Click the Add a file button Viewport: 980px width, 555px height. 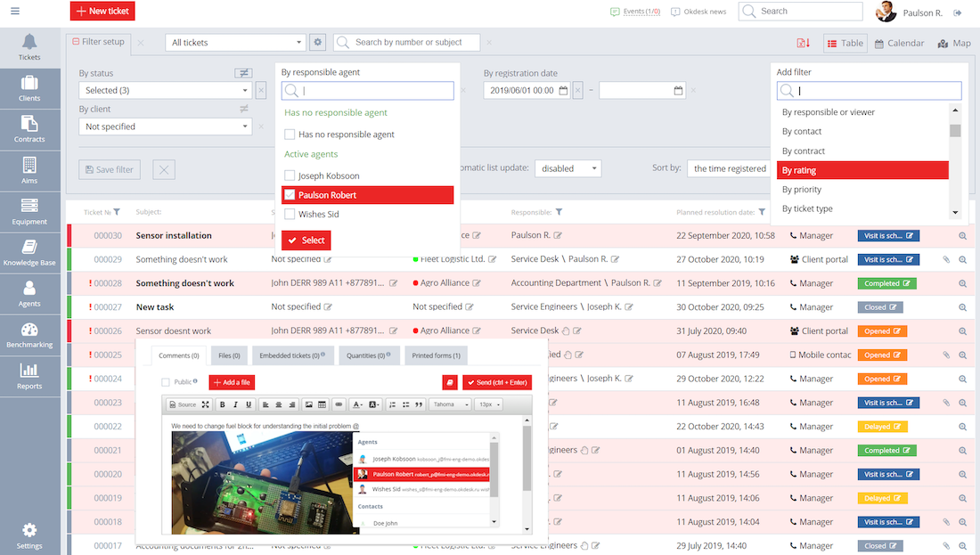click(x=232, y=382)
